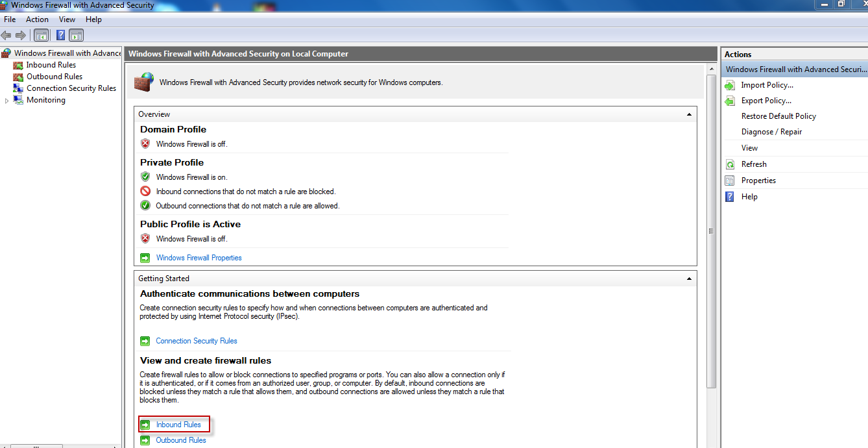Image resolution: width=868 pixels, height=448 pixels.
Task: Click the root Windows Firewall tree icon
Action: click(x=6, y=53)
